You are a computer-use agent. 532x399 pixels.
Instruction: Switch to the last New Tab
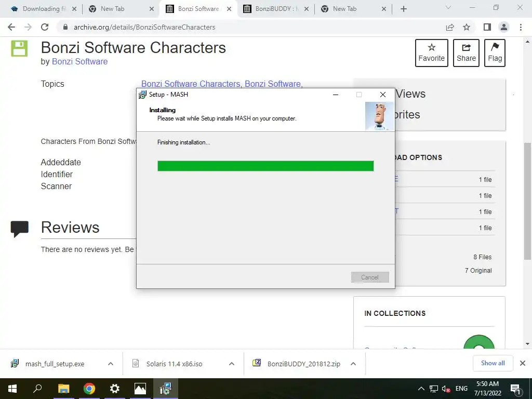pyautogui.click(x=352, y=9)
